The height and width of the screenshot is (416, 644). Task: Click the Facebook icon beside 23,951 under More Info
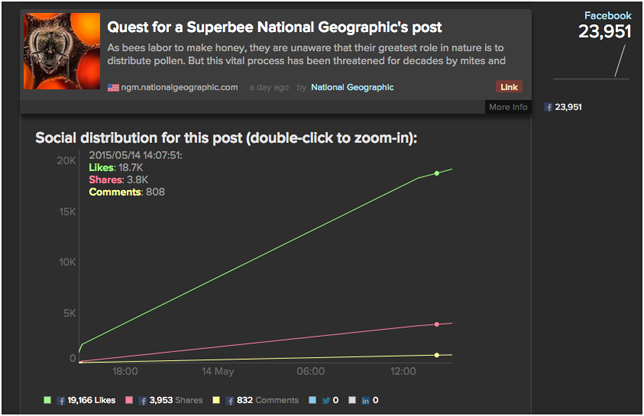pos(548,107)
